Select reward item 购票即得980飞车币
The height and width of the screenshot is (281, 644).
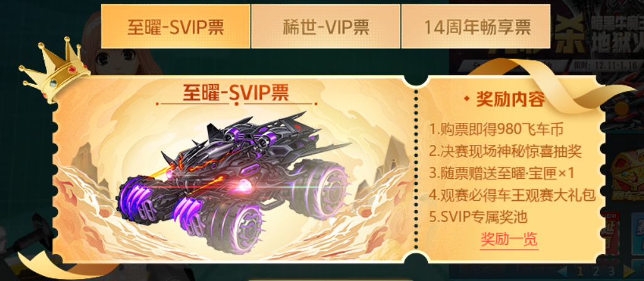coord(495,130)
